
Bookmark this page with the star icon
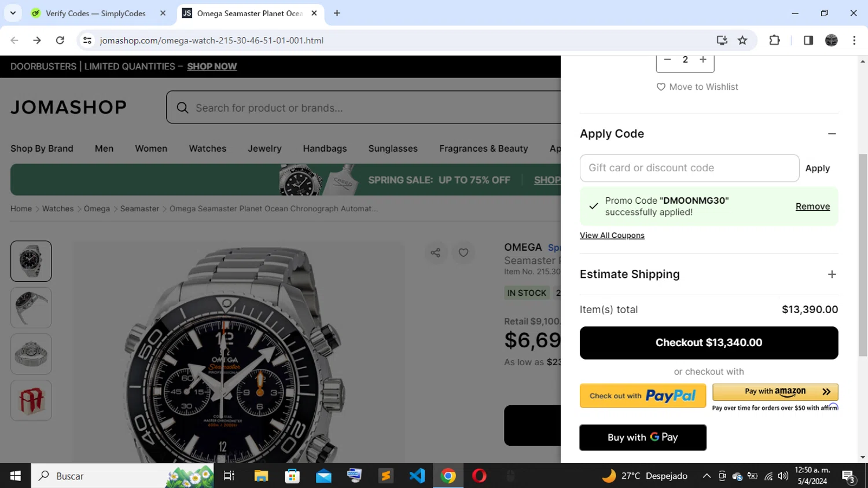click(x=742, y=41)
